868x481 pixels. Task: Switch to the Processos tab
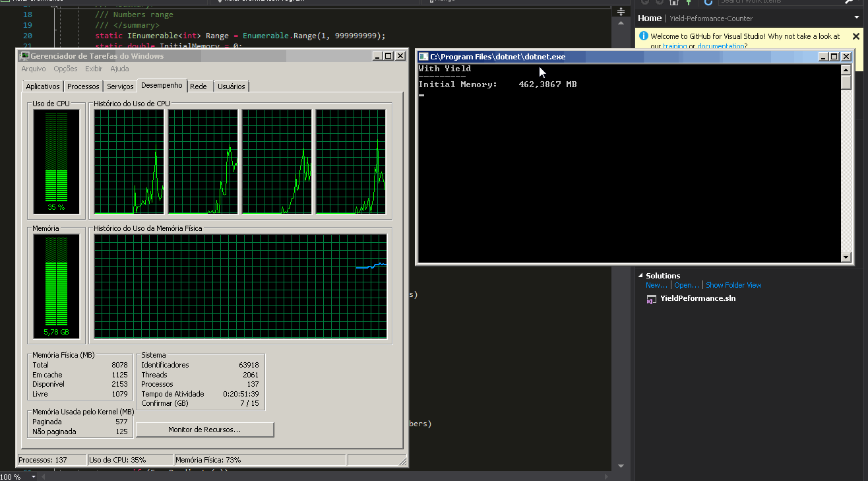[83, 86]
